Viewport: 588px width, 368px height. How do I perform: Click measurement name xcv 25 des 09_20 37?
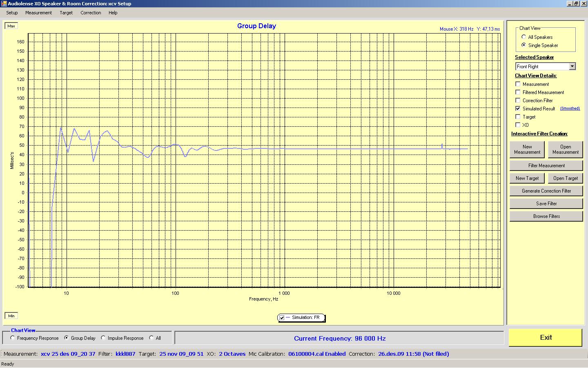tap(68, 354)
